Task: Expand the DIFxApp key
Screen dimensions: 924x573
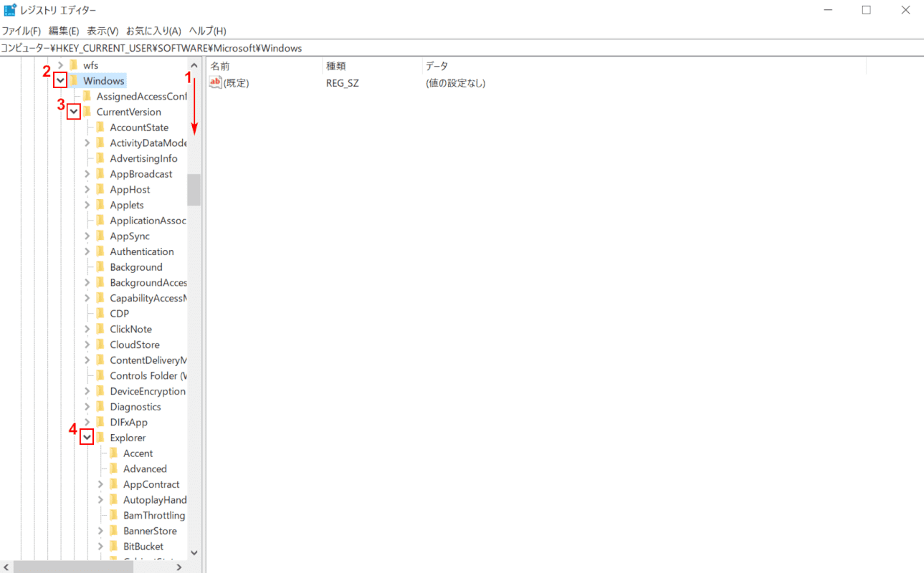Action: coord(87,423)
